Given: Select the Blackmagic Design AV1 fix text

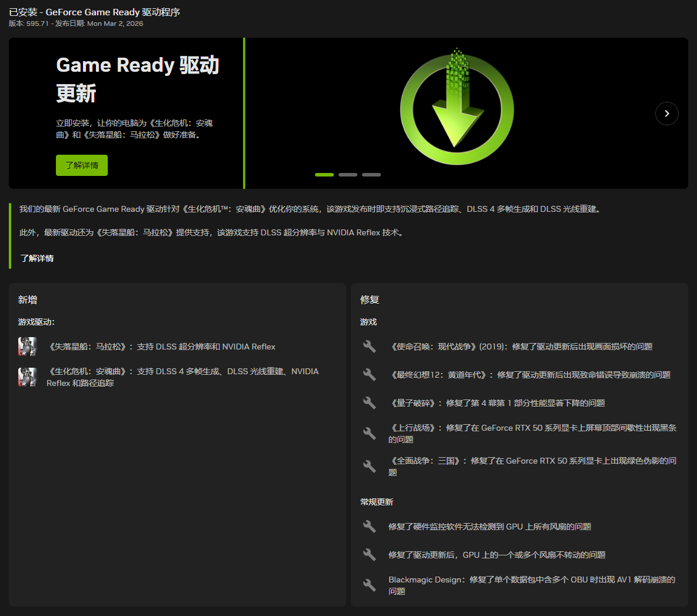Looking at the screenshot, I should (532, 585).
